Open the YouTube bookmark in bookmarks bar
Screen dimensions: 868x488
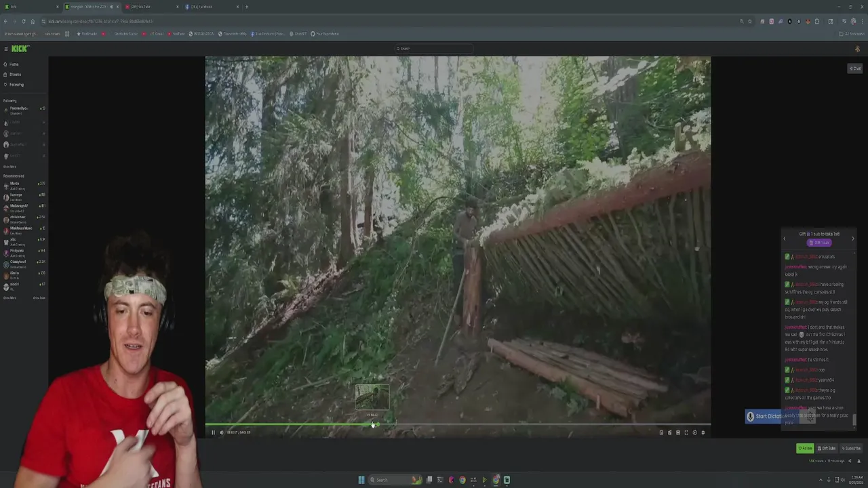(x=176, y=34)
